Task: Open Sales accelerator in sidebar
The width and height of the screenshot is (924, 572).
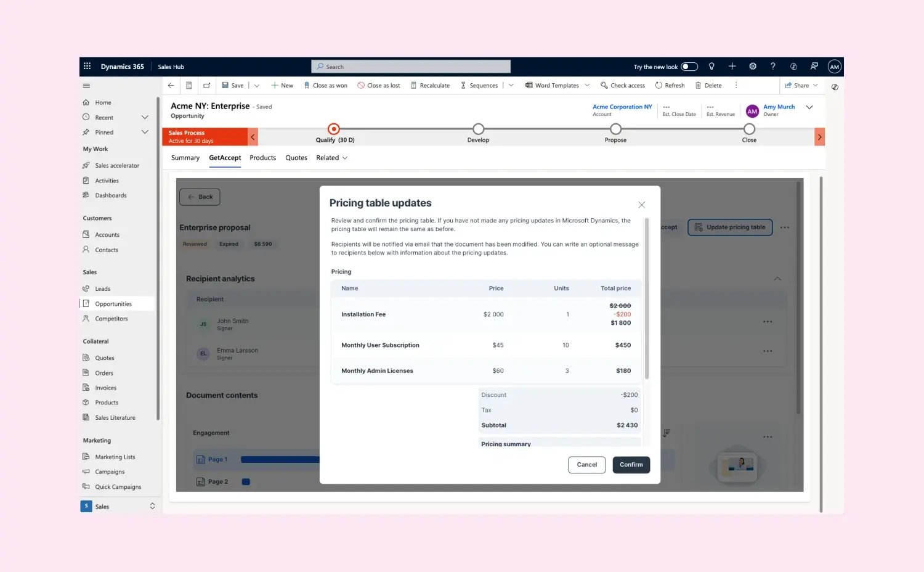Action: pos(117,166)
